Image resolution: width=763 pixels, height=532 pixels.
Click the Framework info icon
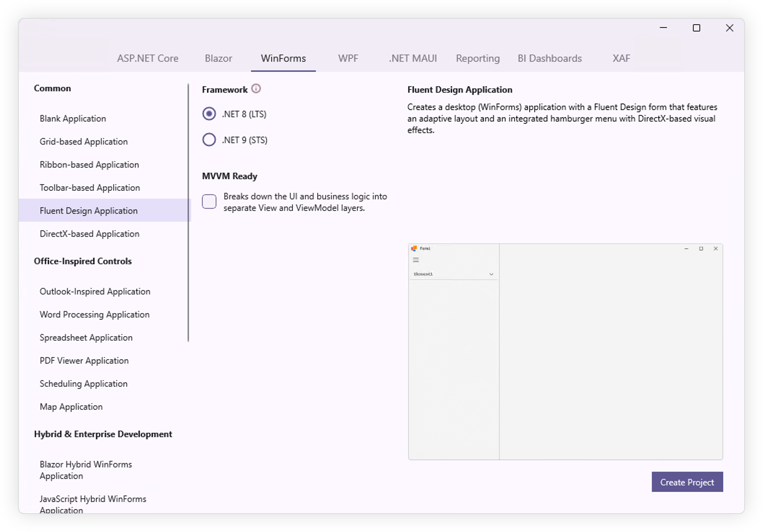[256, 89]
